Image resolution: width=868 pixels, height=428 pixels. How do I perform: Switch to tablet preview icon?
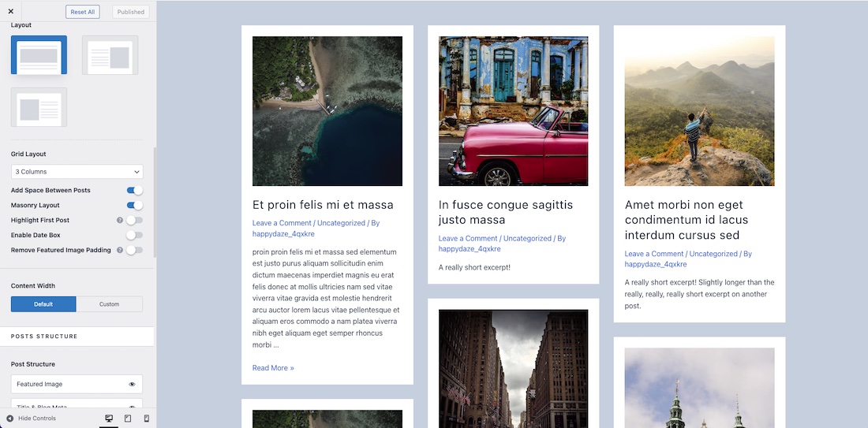click(x=128, y=419)
